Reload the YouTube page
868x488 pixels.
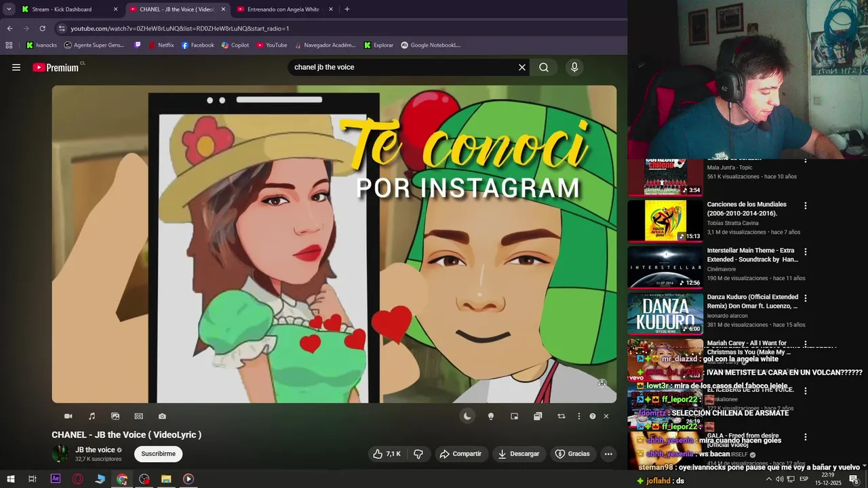42,28
